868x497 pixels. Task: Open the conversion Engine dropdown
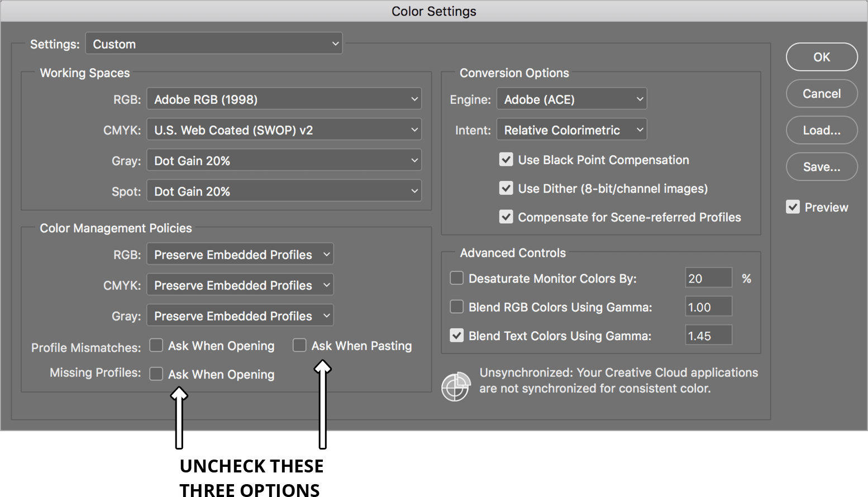(x=571, y=99)
